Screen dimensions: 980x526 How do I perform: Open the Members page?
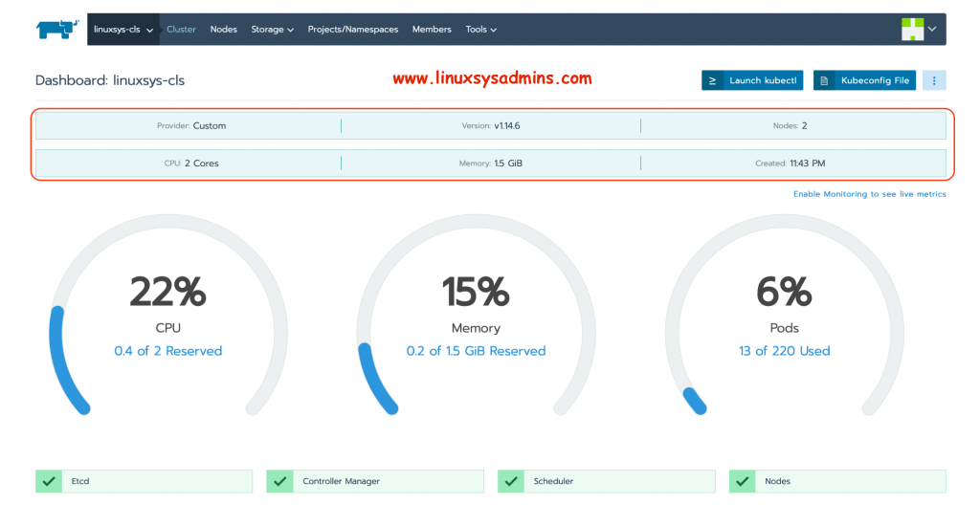click(x=432, y=30)
